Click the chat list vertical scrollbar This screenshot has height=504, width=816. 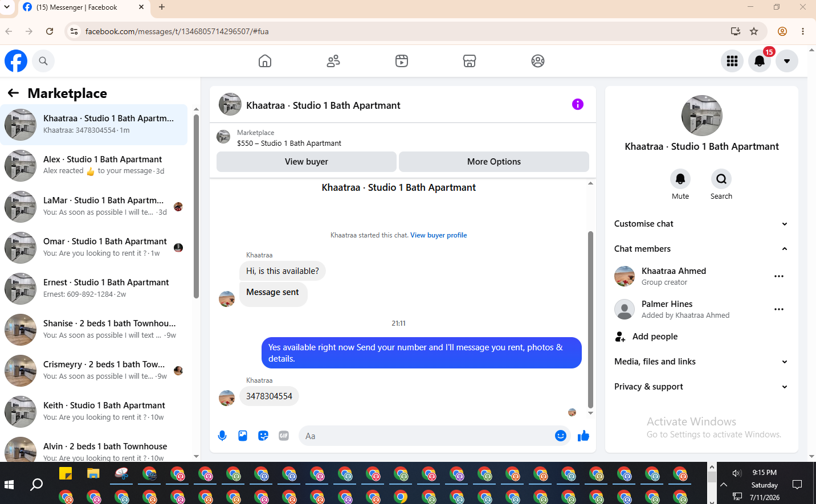coord(196,206)
